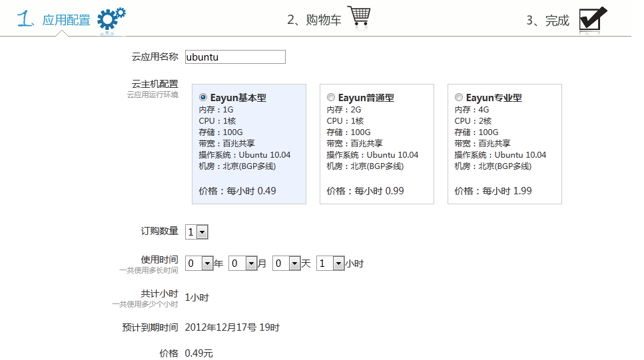644x360 pixels.
Task: Click the Eayun基本型 内存：1G line
Action: point(216,110)
